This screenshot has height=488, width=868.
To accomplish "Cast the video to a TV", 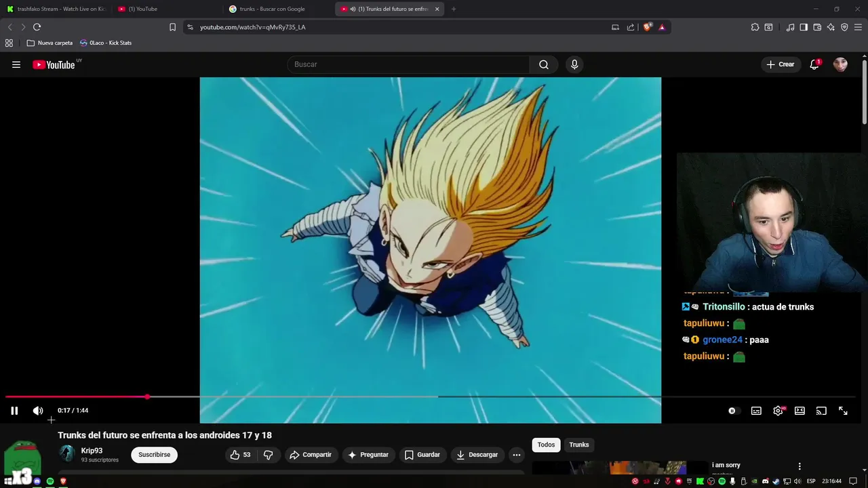I will click(x=821, y=411).
